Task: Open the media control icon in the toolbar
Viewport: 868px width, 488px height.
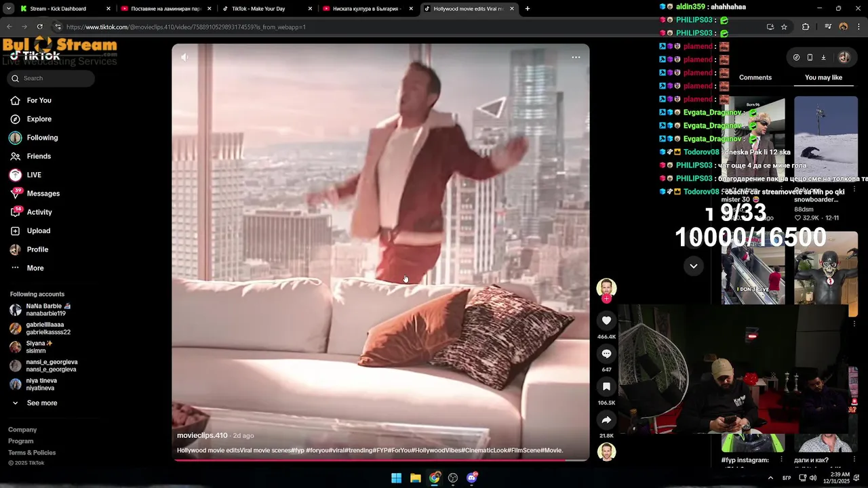Action: (828, 27)
